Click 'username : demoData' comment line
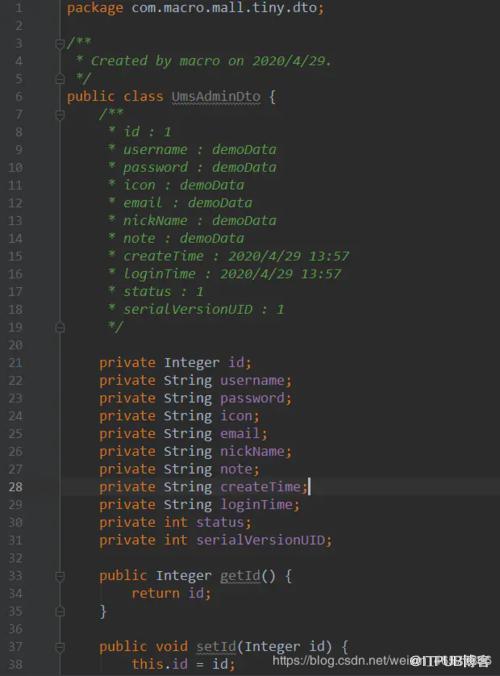Screen dimensions: 500x676 point(200,150)
